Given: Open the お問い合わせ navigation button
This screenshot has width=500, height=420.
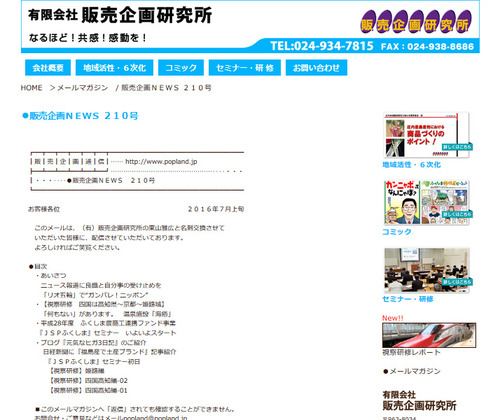Looking at the screenshot, I should [316, 68].
